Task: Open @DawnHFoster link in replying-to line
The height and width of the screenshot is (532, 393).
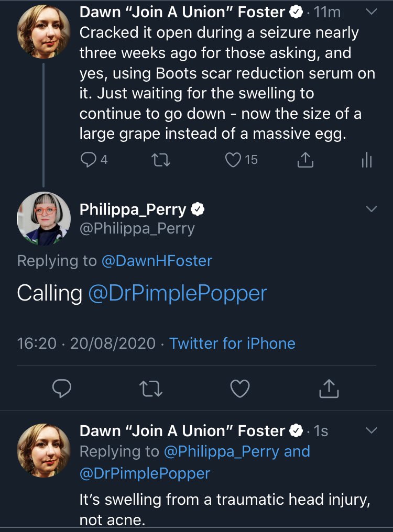Action: (157, 260)
